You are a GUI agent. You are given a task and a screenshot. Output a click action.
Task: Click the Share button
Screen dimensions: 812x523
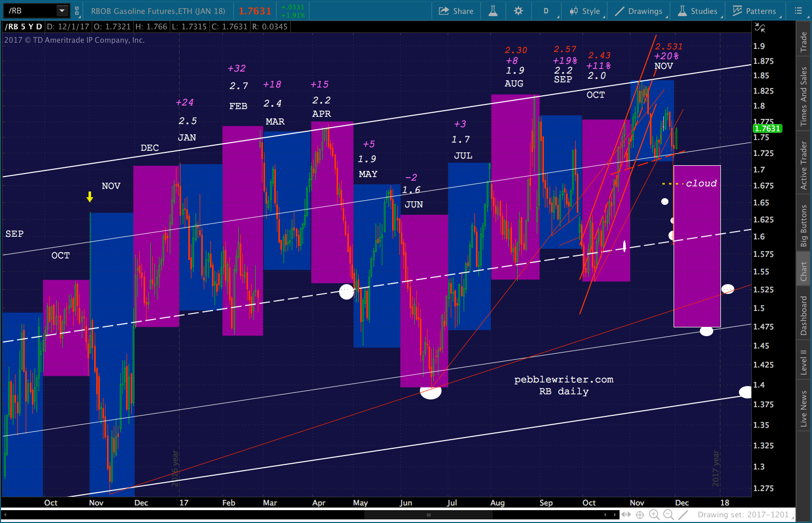pyautogui.click(x=456, y=11)
